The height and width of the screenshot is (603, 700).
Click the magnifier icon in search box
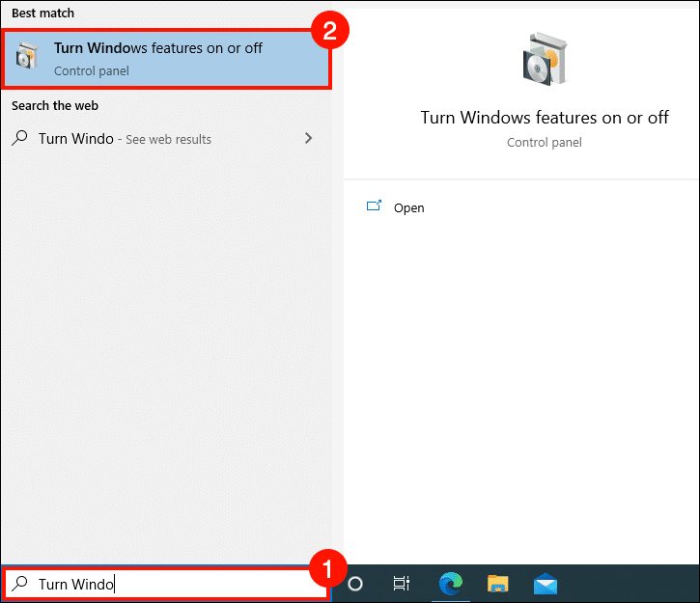point(20,584)
